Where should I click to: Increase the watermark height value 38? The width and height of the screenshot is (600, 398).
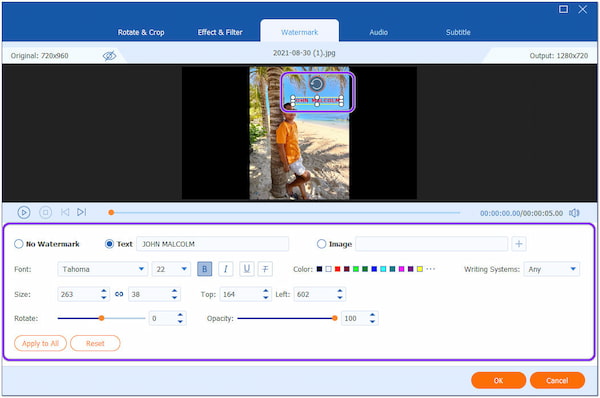pyautogui.click(x=174, y=291)
